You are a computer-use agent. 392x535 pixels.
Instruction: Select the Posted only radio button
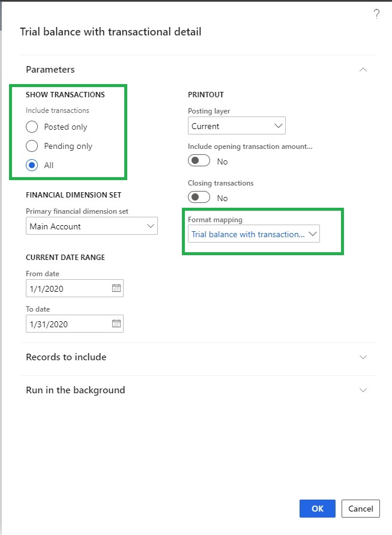coord(32,127)
